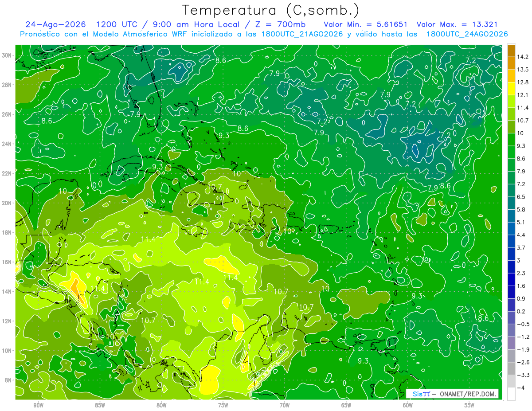Click the '18N' latitude axis label
Image resolution: width=532 pixels, height=411 pixels.
pyautogui.click(x=7, y=232)
